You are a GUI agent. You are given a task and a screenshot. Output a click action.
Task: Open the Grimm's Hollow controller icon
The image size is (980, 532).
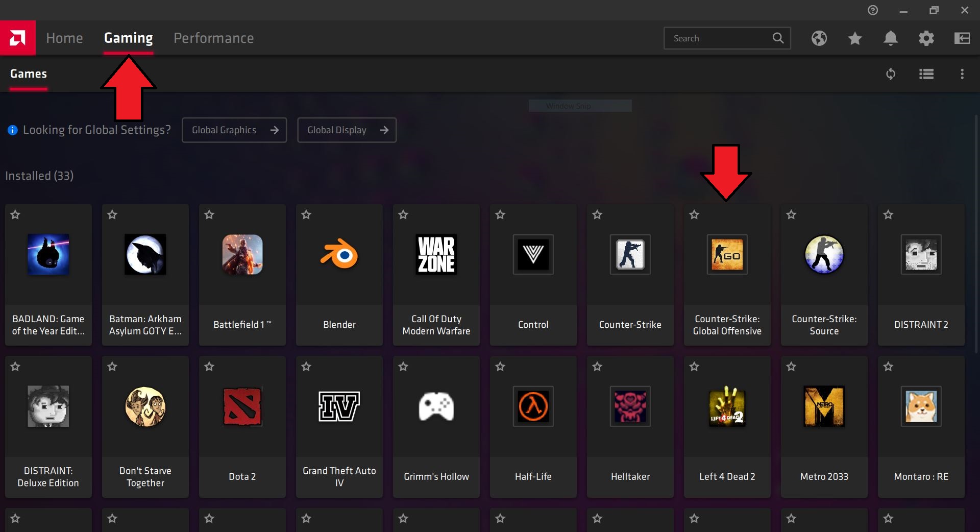tap(436, 406)
